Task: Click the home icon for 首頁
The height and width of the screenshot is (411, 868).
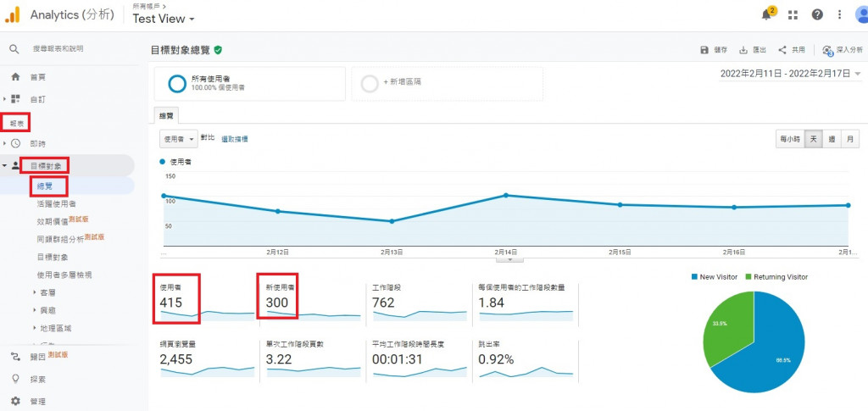Action: tap(15, 77)
